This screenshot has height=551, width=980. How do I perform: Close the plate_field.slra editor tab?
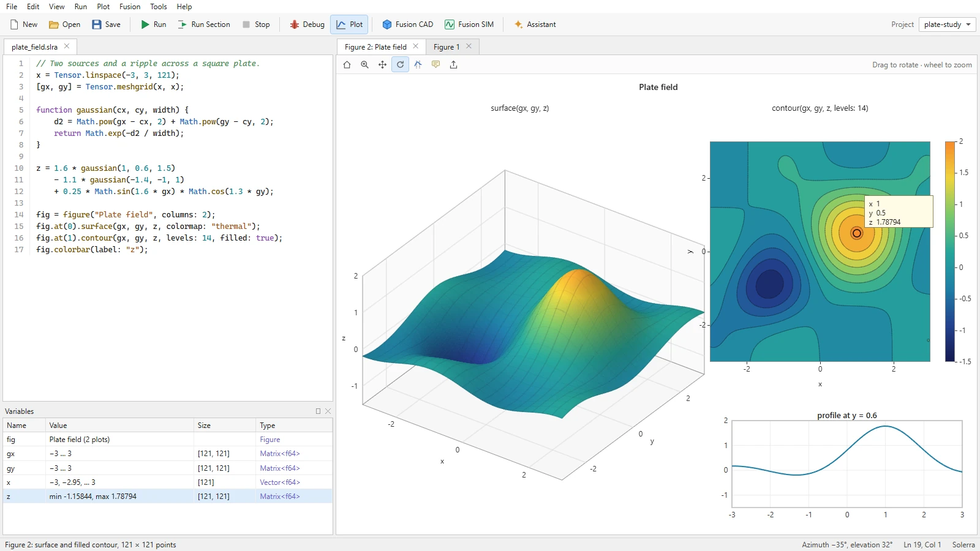pyautogui.click(x=67, y=47)
